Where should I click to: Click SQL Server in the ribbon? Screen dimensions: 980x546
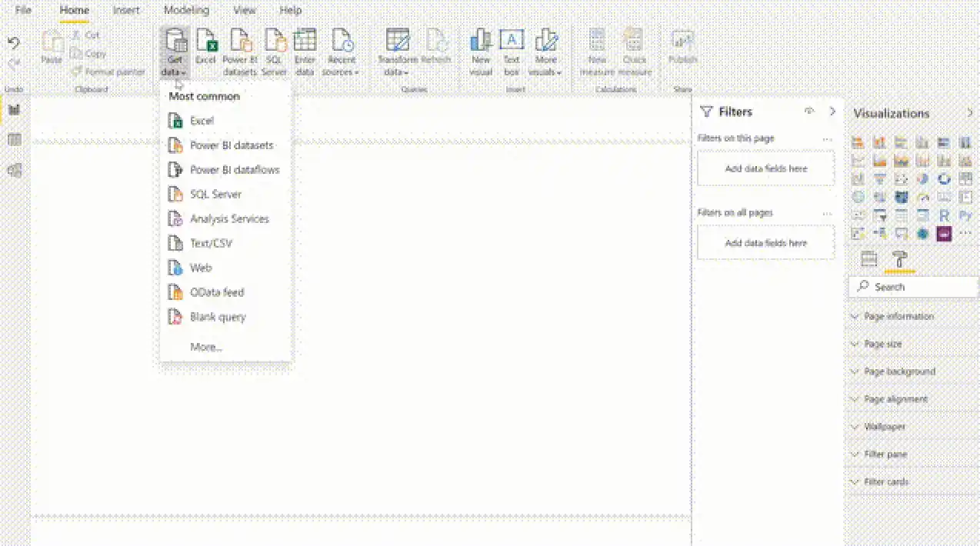point(275,52)
